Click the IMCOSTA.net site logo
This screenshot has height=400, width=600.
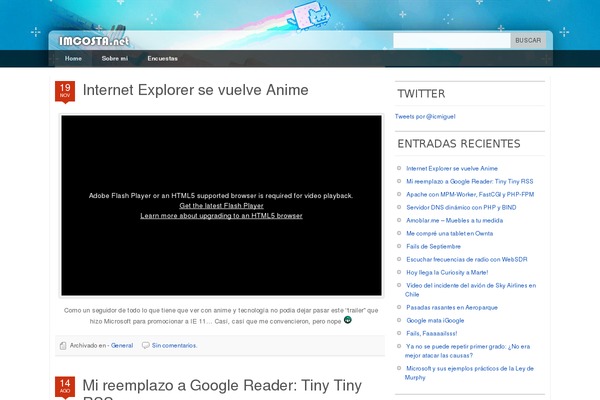[x=94, y=41]
